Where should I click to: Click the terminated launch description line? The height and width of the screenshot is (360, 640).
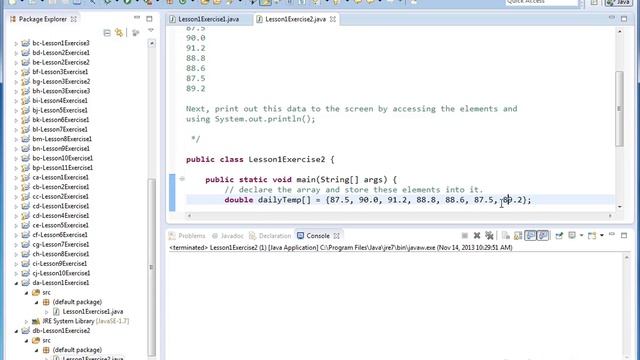[341, 247]
